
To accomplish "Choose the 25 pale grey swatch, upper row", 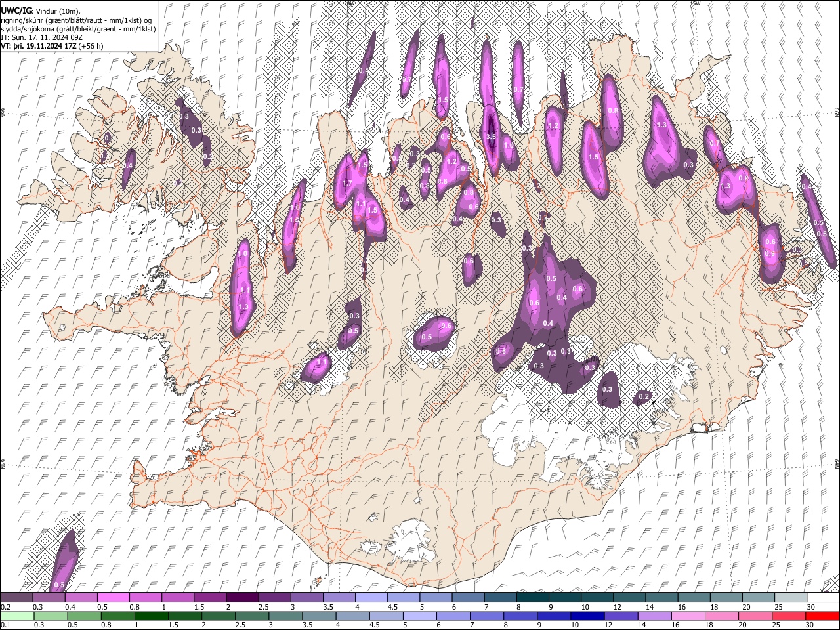I will click(791, 597).
